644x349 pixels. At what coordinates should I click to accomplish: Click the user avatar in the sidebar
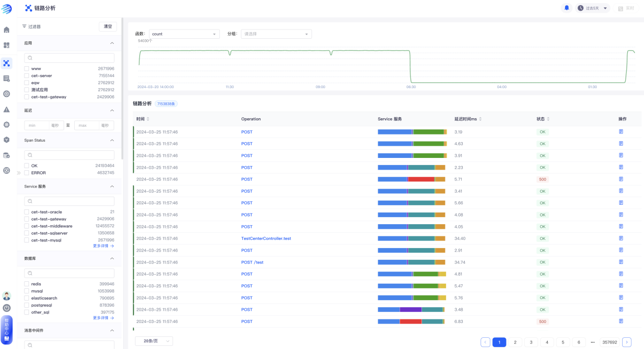[7, 296]
